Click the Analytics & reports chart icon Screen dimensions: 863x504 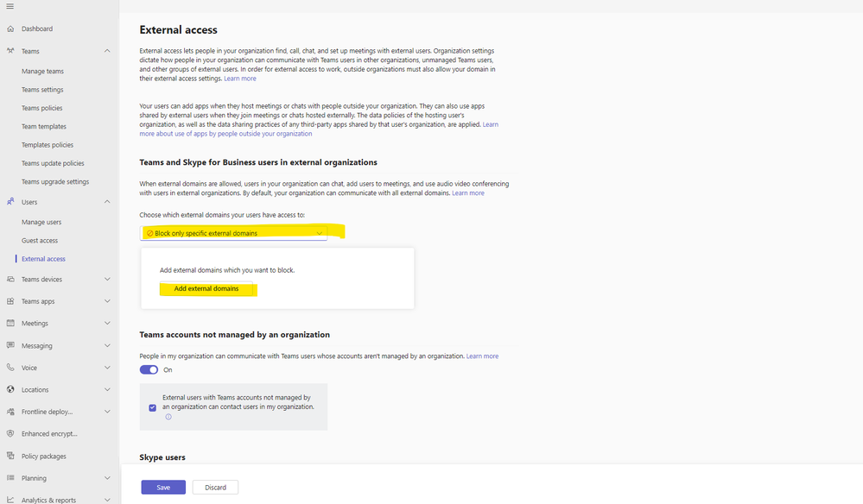click(10, 500)
